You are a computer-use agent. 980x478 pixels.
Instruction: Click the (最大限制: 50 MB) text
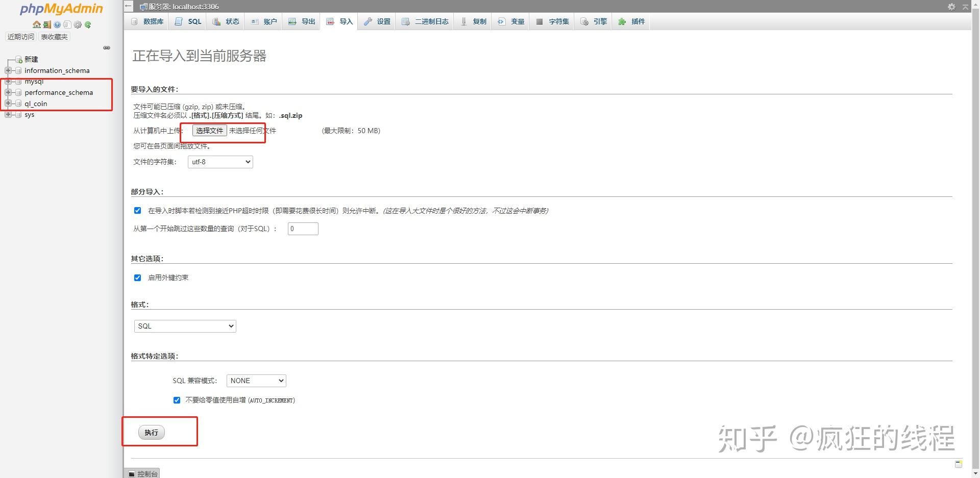click(x=351, y=131)
